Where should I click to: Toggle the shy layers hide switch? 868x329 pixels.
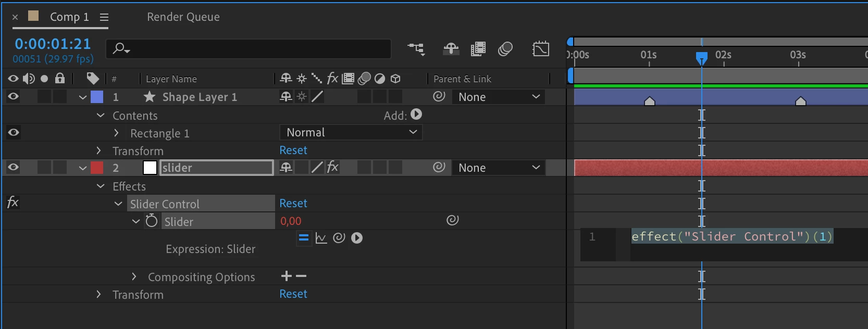click(451, 49)
